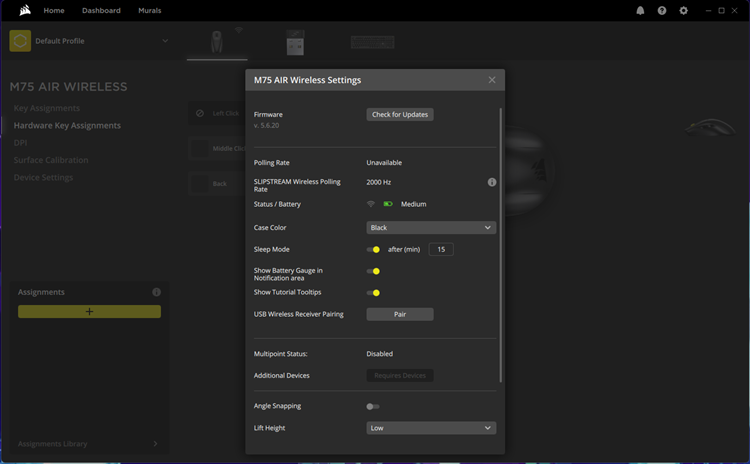Expand the Default Profile selector chevron
This screenshot has width=750, height=464.
click(x=165, y=41)
